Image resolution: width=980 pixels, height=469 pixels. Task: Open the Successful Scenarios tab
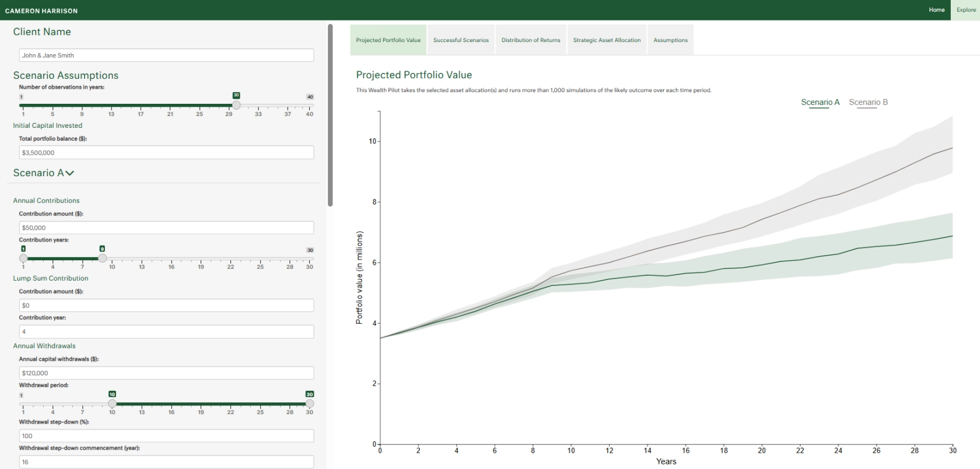461,40
